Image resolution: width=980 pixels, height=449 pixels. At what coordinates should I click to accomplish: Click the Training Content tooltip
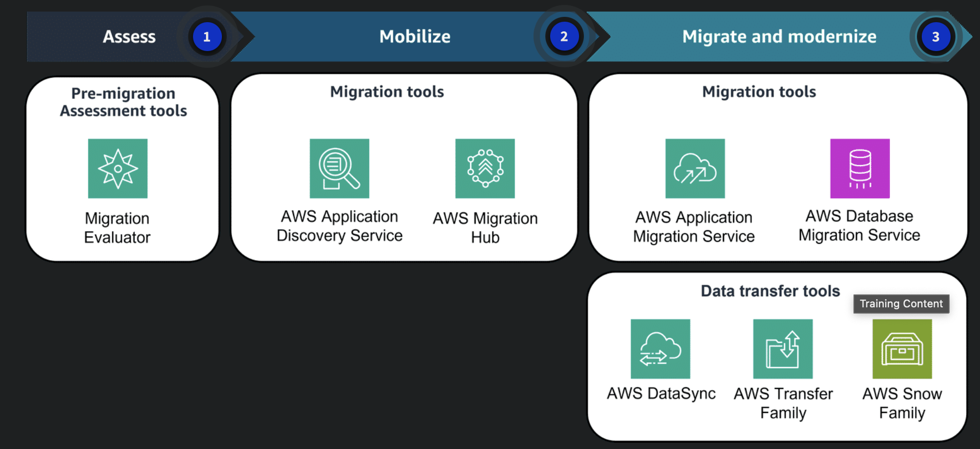pos(902,304)
